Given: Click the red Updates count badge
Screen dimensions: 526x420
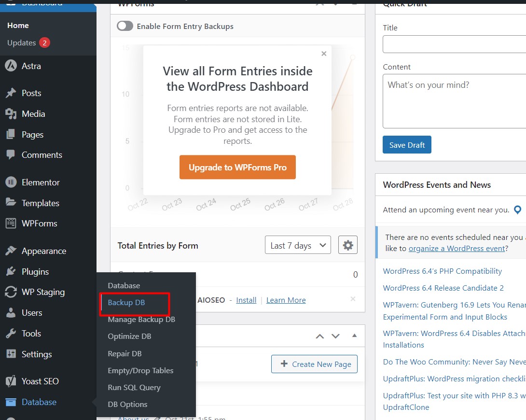Looking at the screenshot, I should pos(44,43).
